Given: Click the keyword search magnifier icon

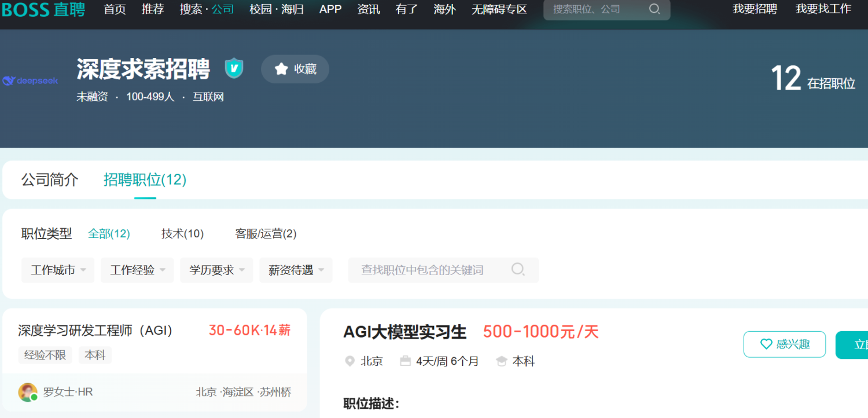Looking at the screenshot, I should coord(518,269).
